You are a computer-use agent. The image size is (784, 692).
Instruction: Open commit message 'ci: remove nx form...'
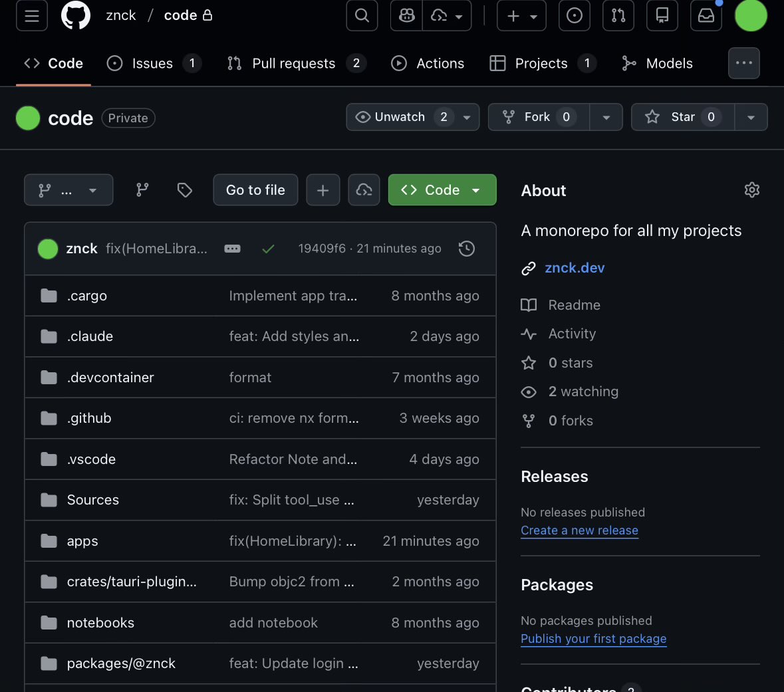tap(294, 418)
